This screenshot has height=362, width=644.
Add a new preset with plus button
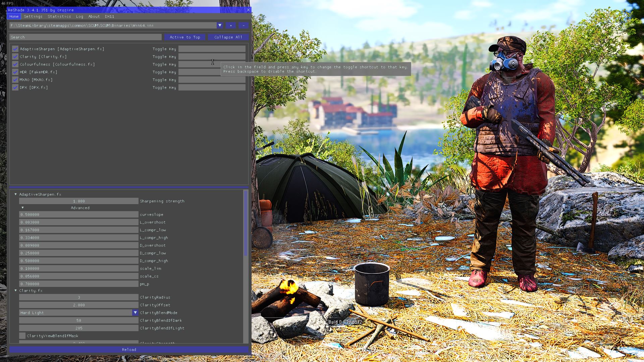coord(231,25)
